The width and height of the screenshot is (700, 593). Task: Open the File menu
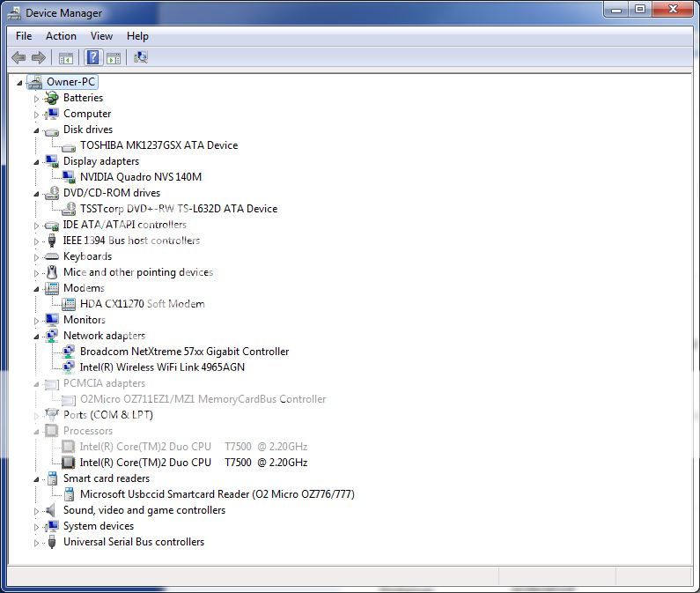[x=24, y=36]
